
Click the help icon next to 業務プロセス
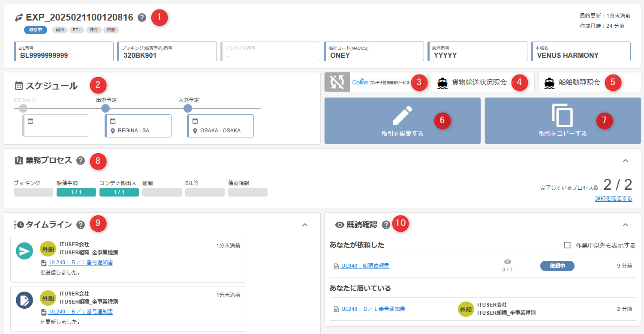tap(81, 161)
